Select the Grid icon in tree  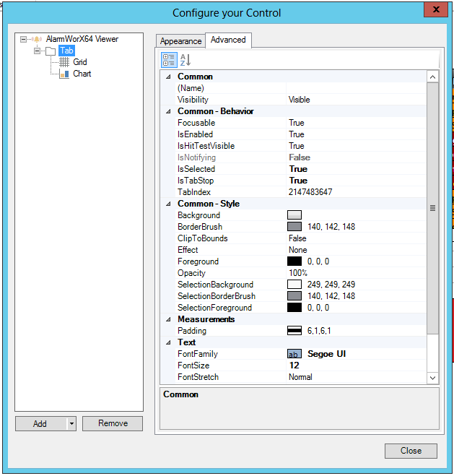64,62
